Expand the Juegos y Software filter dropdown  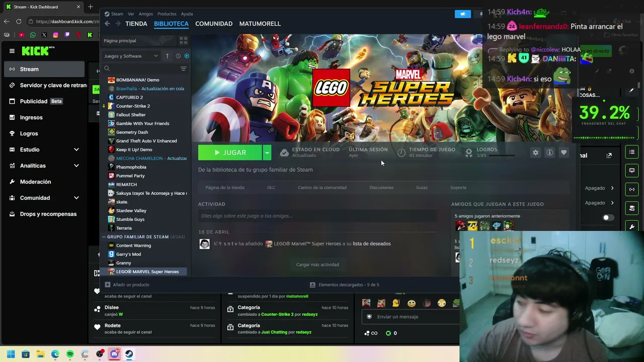(131, 56)
